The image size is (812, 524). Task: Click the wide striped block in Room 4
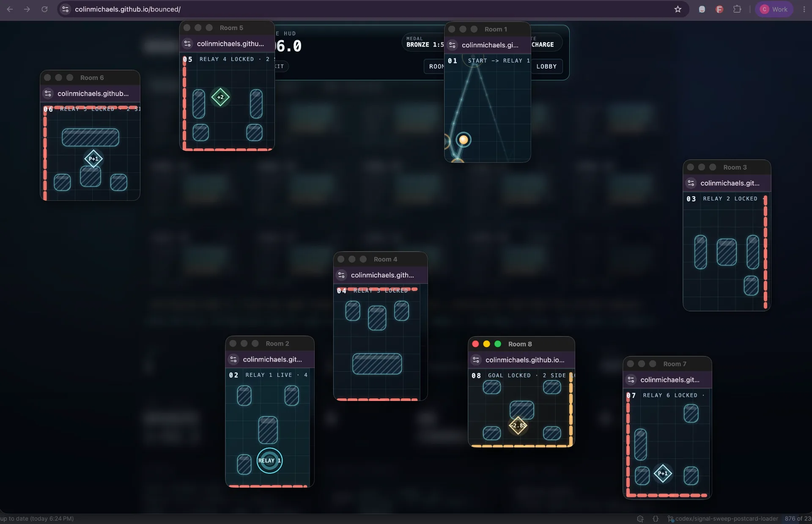pyautogui.click(x=377, y=364)
